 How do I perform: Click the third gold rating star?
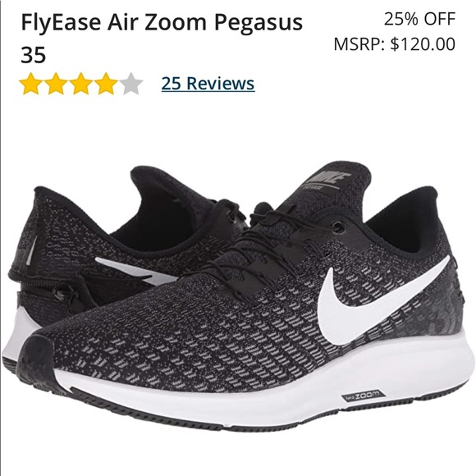[x=80, y=84]
